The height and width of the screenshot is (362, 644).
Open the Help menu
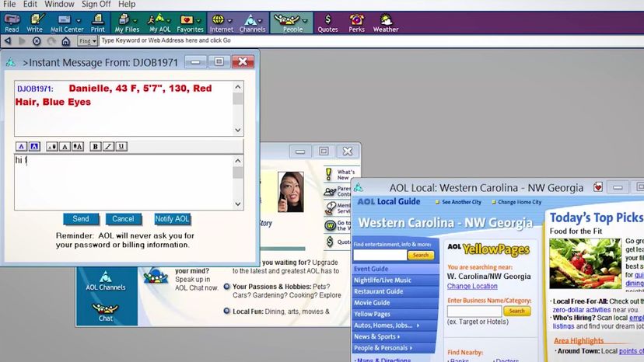pos(127,5)
